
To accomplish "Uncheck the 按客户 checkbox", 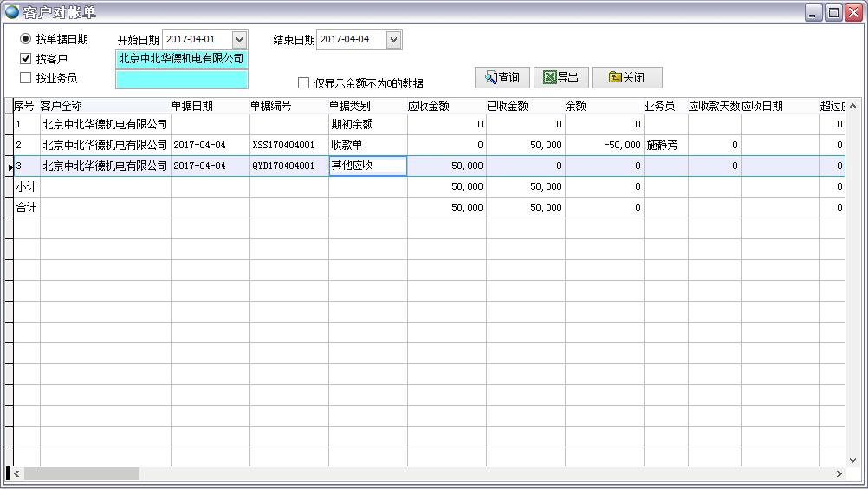I will [x=26, y=59].
